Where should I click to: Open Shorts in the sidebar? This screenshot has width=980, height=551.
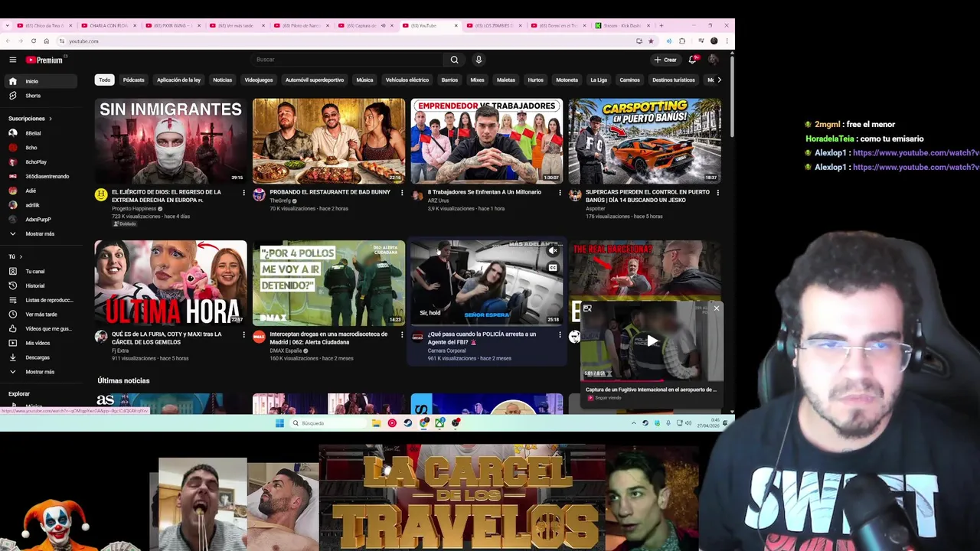[x=39, y=96]
